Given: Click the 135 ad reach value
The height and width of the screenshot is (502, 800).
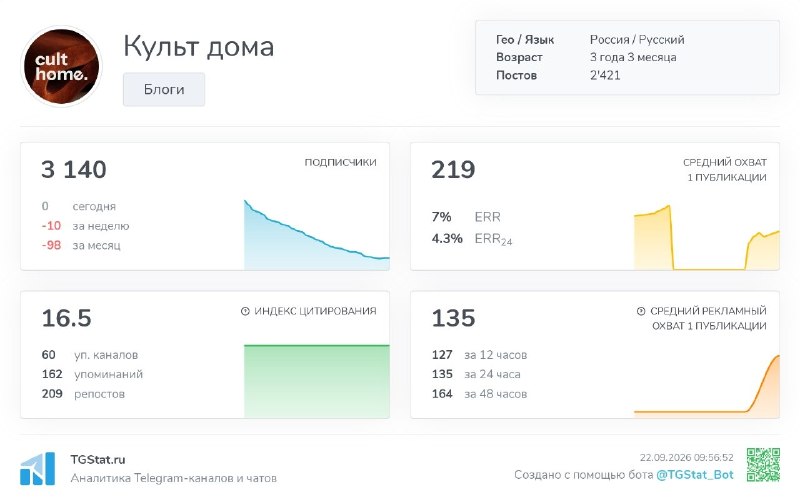Looking at the screenshot, I should (x=453, y=318).
